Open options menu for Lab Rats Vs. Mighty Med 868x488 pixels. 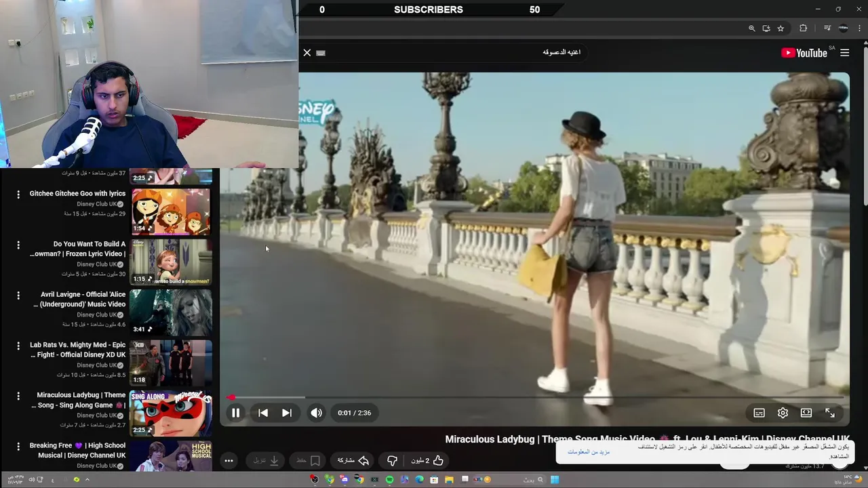click(18, 346)
